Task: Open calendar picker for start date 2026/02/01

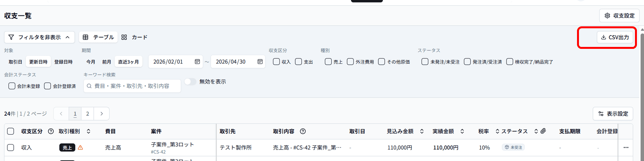Action: 197,62
